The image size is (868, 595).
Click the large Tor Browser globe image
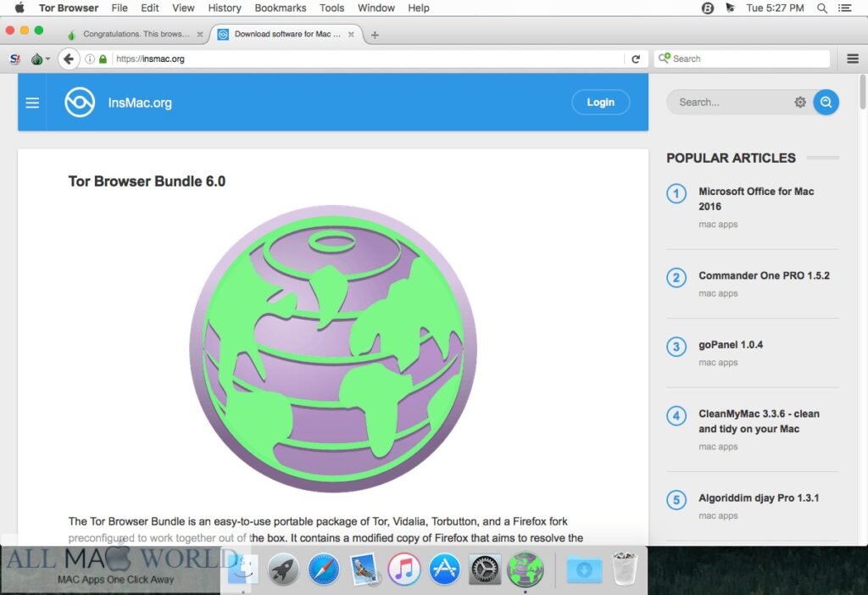point(333,348)
